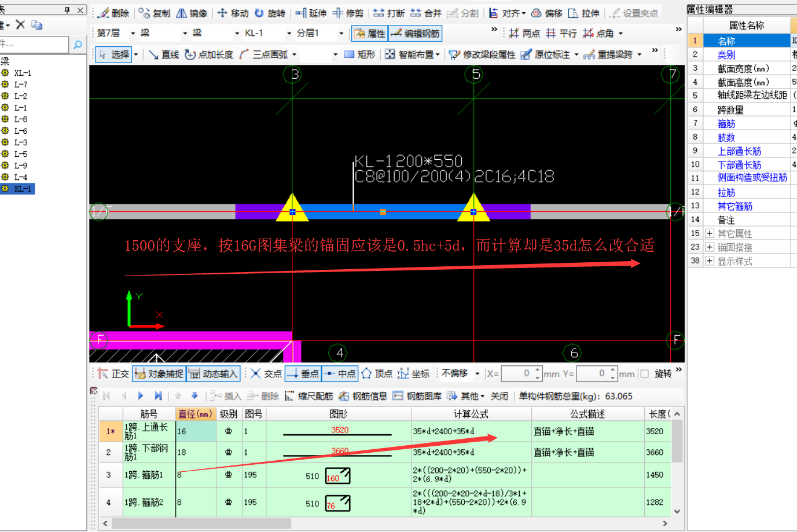797x532 pixels.
Task: Expand 显示样式 in property editor
Action: pos(710,261)
